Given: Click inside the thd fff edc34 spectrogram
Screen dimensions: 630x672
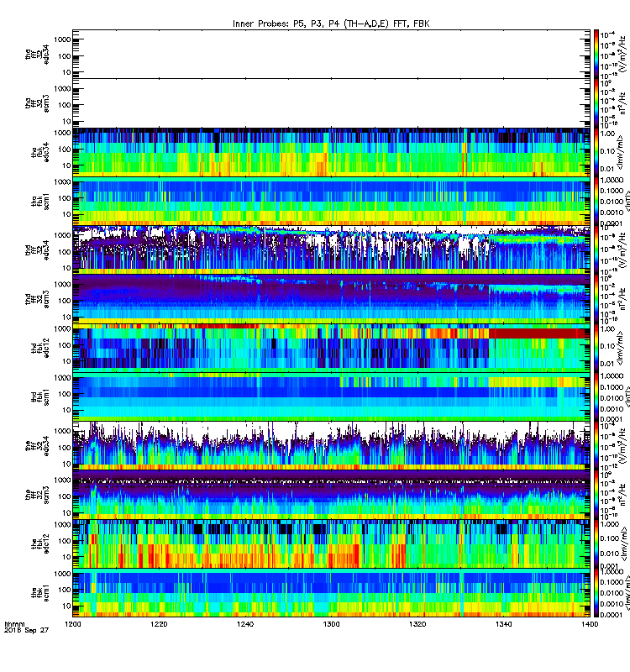Looking at the screenshot, I should [x=331, y=249].
